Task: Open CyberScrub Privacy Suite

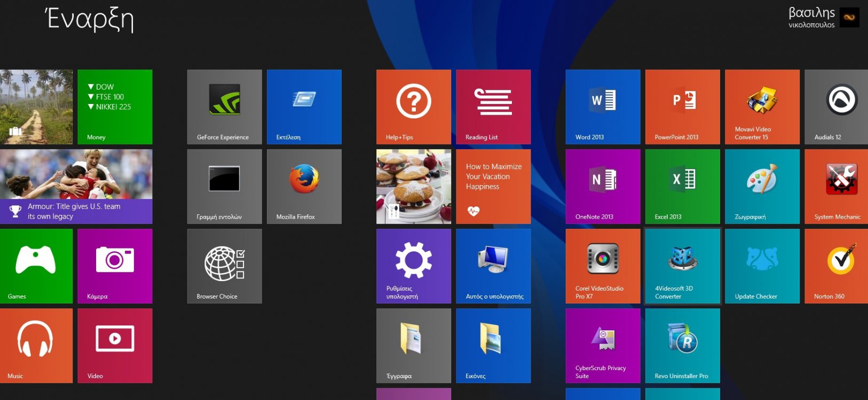Action: 603,346
